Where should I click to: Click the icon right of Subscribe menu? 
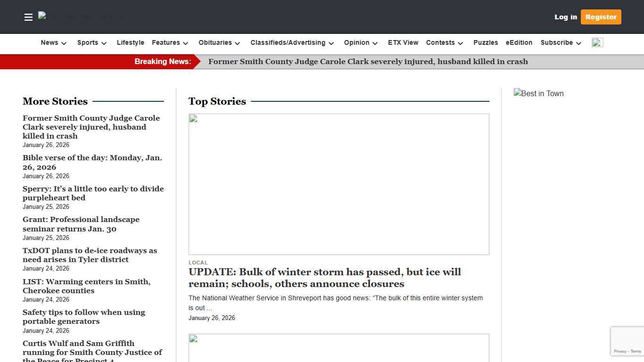tap(597, 43)
